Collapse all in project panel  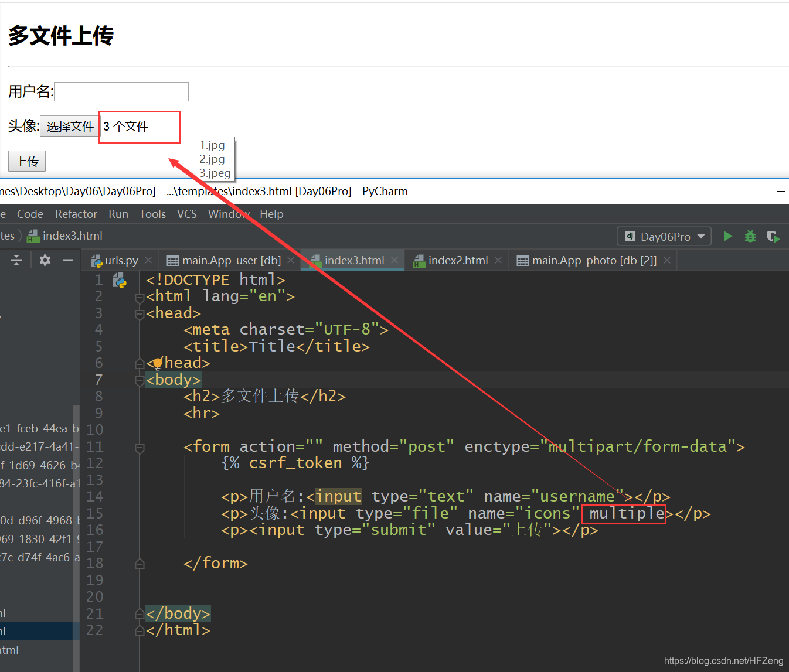tap(16, 260)
